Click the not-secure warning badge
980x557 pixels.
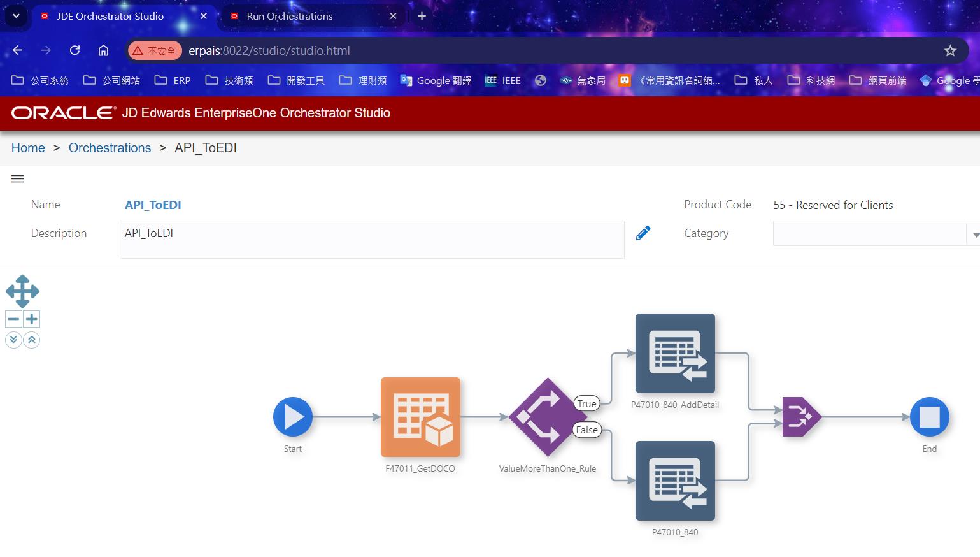155,50
